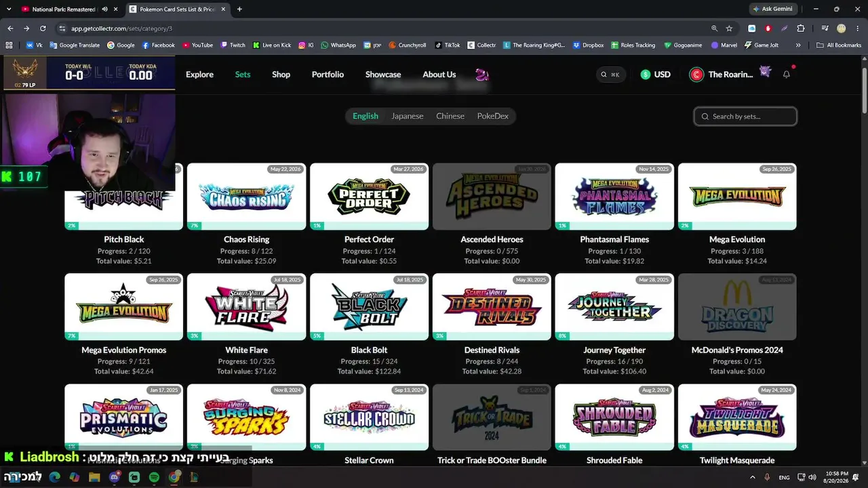The image size is (868, 488).
Task: Go back to the previous page
Action: pyautogui.click(x=10, y=28)
